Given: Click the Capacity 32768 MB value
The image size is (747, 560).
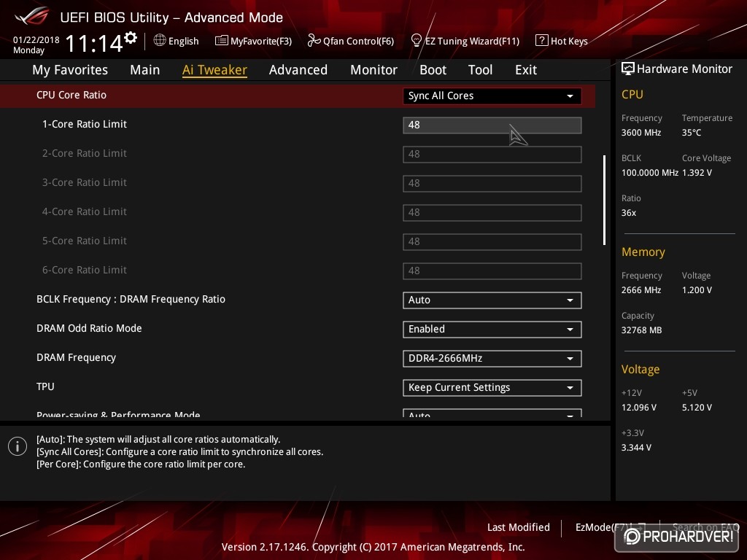Looking at the screenshot, I should [641, 330].
